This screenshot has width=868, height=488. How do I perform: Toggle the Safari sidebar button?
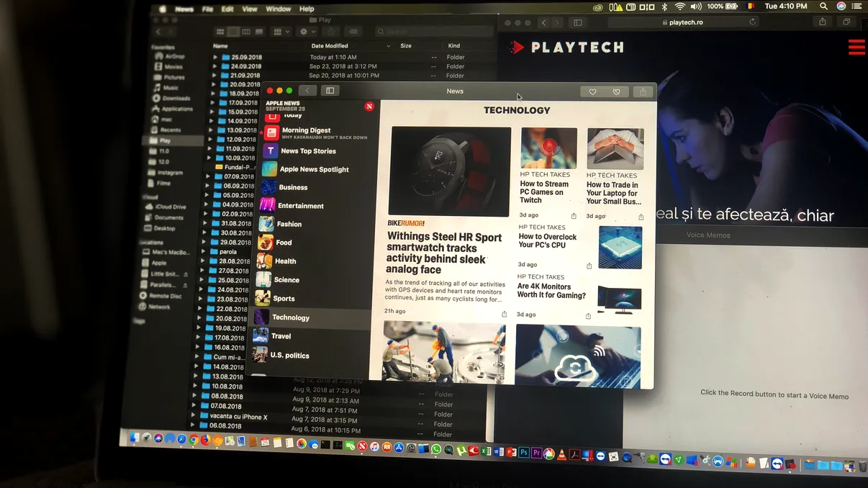pyautogui.click(x=578, y=22)
